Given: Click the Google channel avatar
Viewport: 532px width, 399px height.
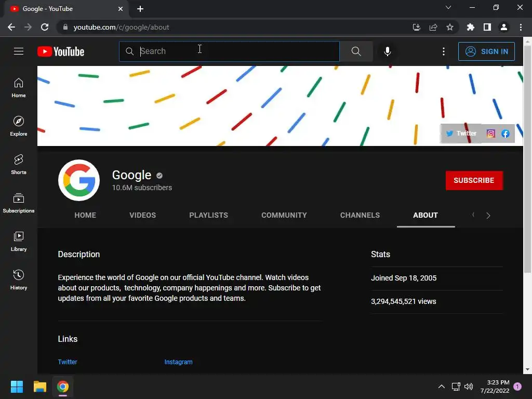Looking at the screenshot, I should [79, 180].
